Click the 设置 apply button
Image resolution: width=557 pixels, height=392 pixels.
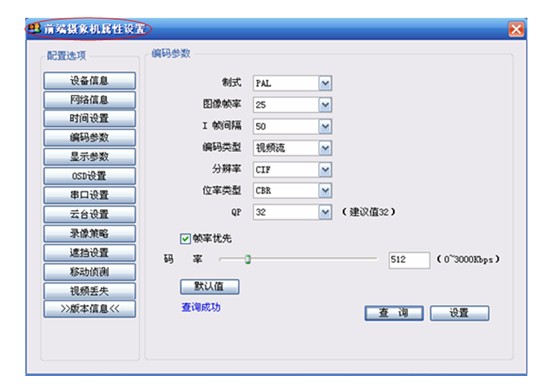click(460, 313)
